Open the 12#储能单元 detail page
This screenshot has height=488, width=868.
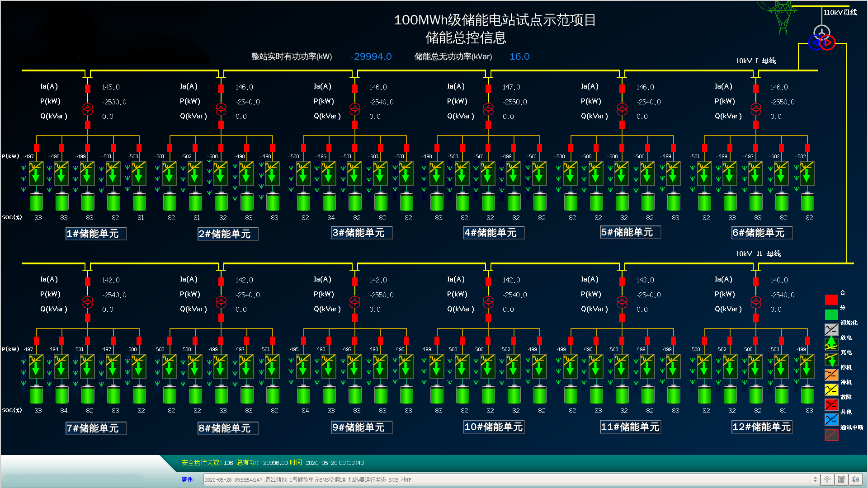click(x=762, y=427)
